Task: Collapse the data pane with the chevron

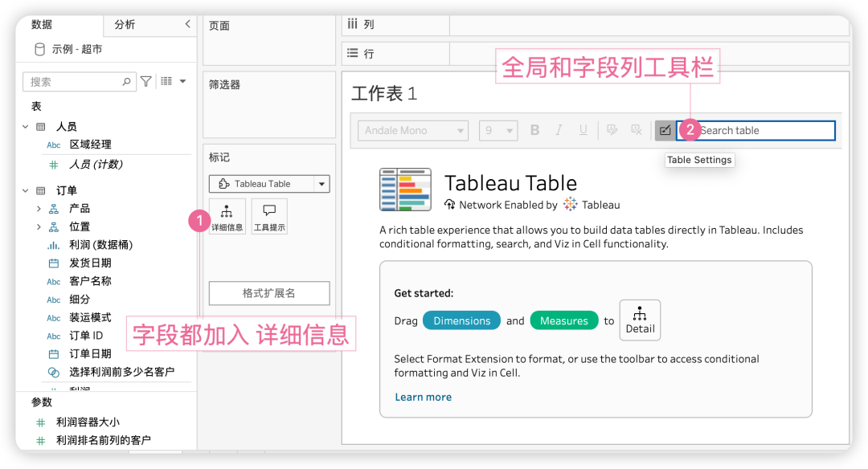Action: (187, 24)
